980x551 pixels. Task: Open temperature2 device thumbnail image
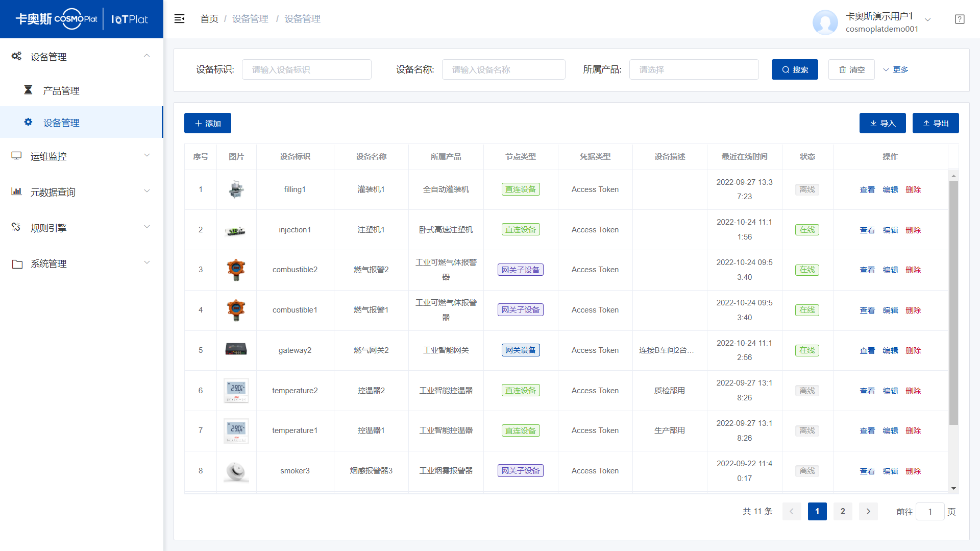click(x=236, y=391)
